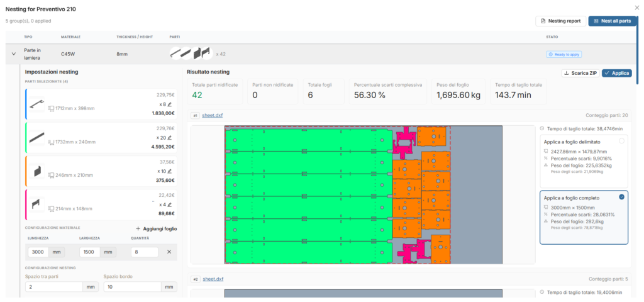Click the 1712mm x 398mm part thumbnail

37,105
